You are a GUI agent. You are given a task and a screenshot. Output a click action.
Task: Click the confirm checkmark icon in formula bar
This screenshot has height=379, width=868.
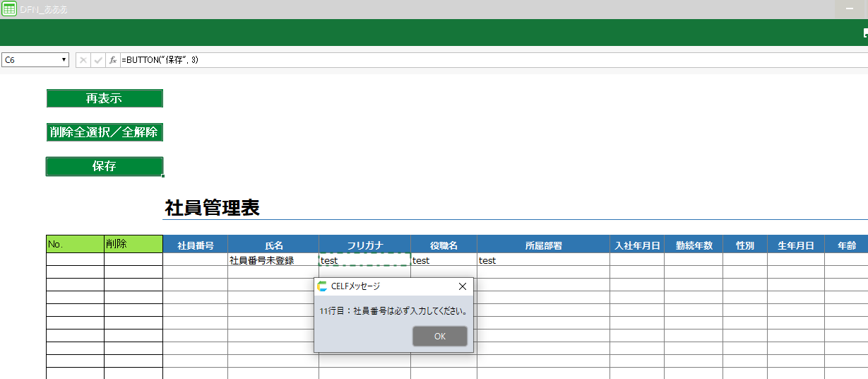[x=98, y=60]
